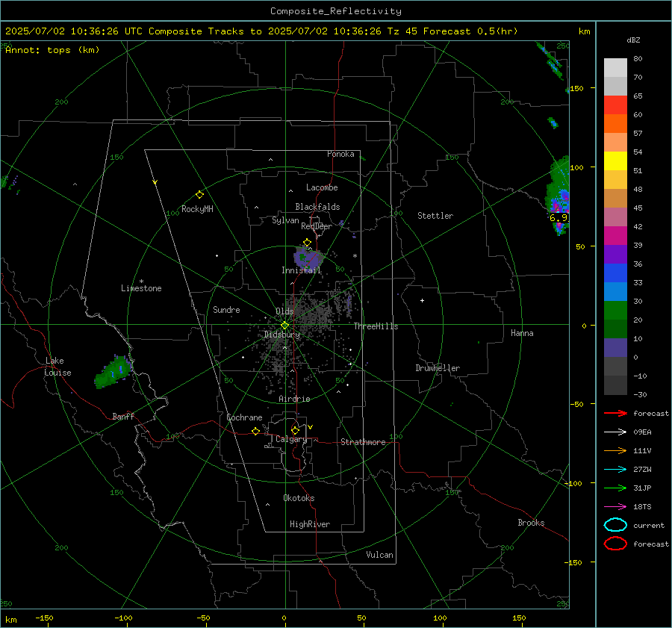
Task: Click the orange 111V arrow legend icon
Action: 615,450
